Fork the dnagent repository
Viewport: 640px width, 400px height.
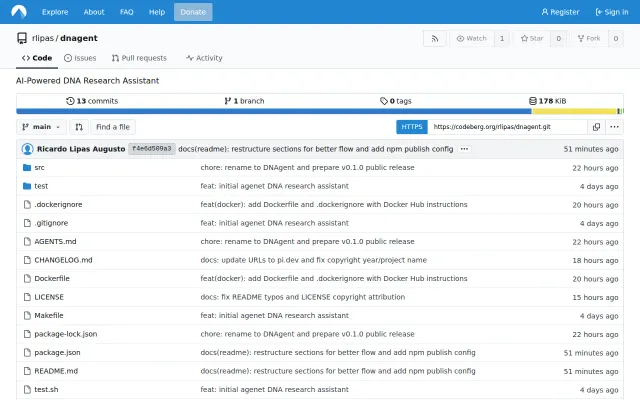point(589,38)
